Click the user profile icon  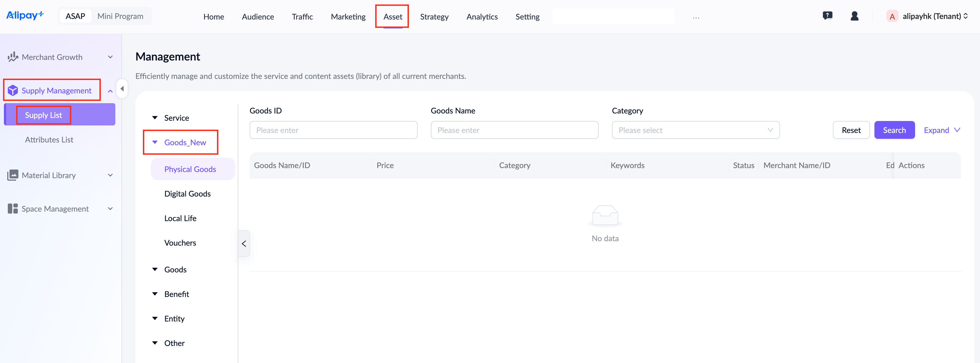[x=854, y=16]
